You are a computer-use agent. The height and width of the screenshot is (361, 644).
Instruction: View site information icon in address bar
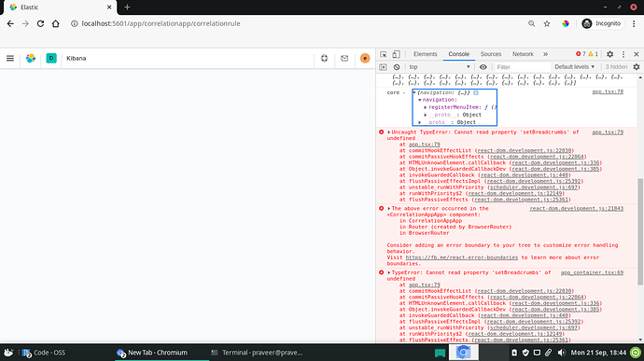pyautogui.click(x=75, y=24)
